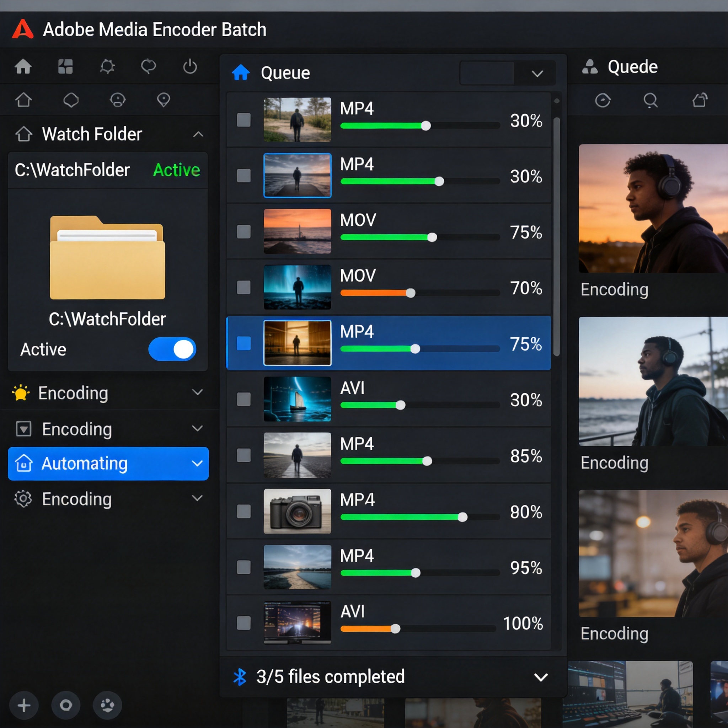Check the box for first MP4 30% row
The width and height of the screenshot is (728, 728).
click(x=243, y=120)
